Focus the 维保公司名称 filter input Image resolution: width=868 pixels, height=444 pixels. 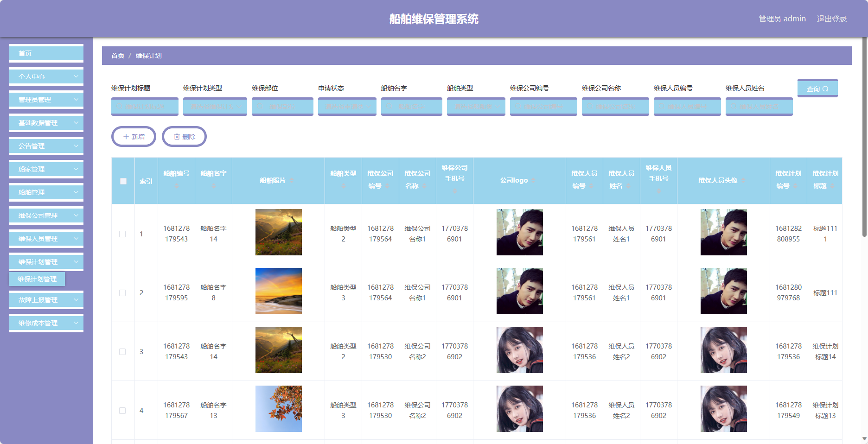(x=615, y=107)
